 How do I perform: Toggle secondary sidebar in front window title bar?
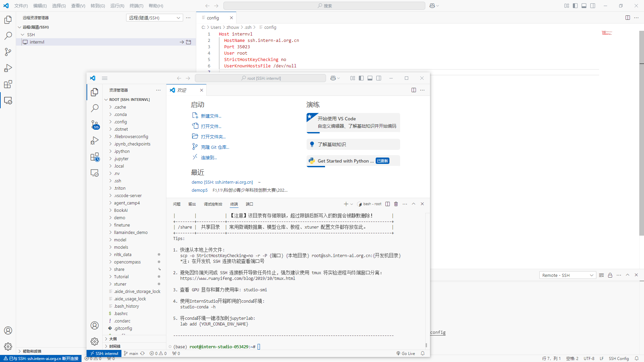point(379,78)
